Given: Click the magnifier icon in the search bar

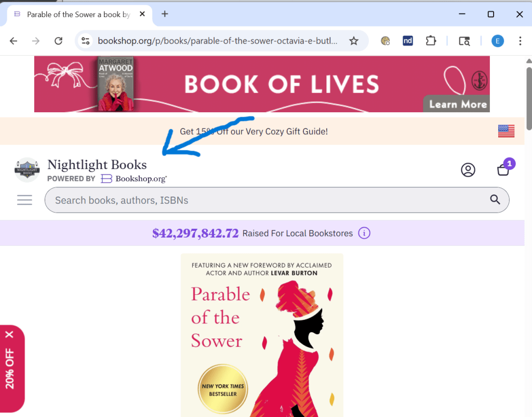Looking at the screenshot, I should [495, 200].
